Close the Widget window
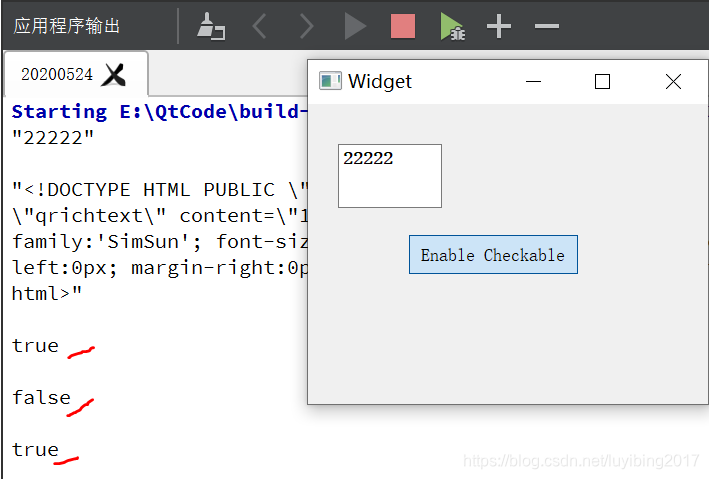This screenshot has width=709, height=479. pos(673,82)
